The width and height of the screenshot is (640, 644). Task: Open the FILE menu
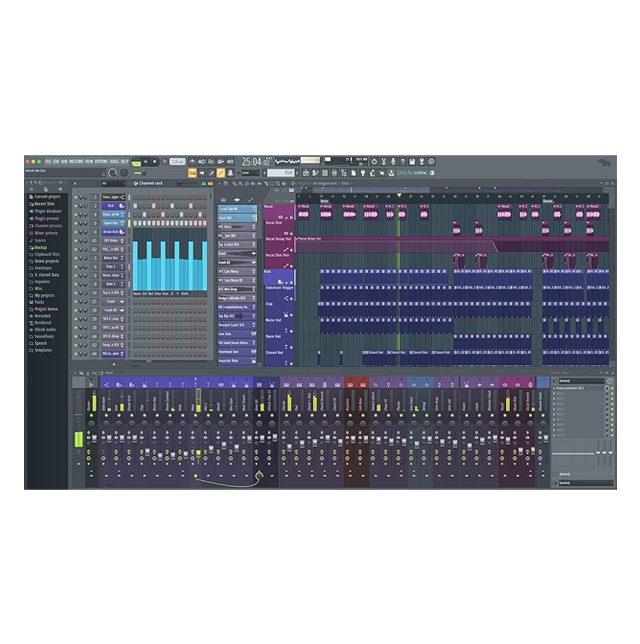(x=48, y=161)
